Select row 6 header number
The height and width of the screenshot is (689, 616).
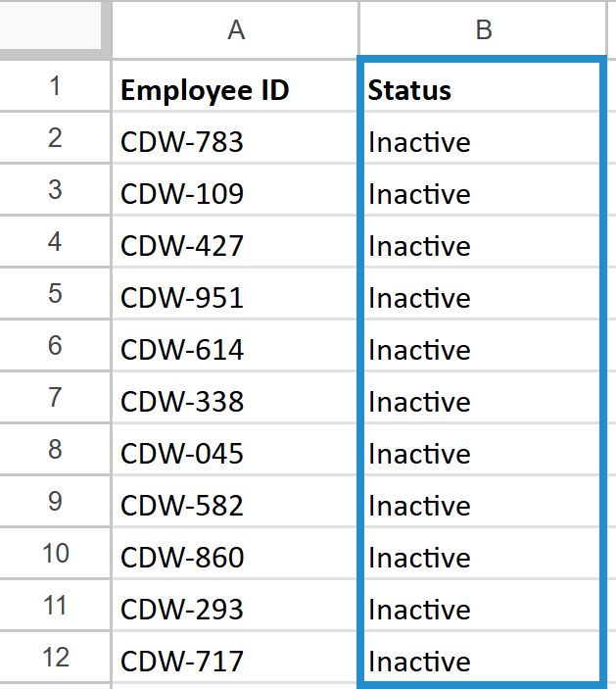[x=54, y=346]
